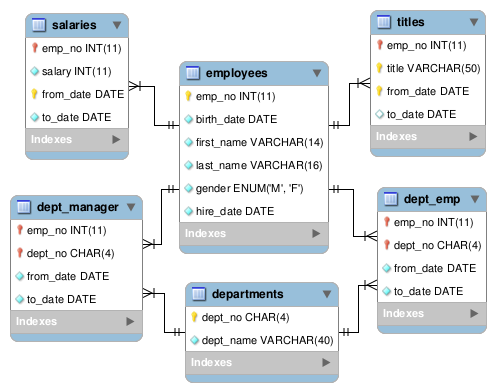
Task: Select title VARCHAR(50) column in titles
Action: pyautogui.click(x=428, y=68)
